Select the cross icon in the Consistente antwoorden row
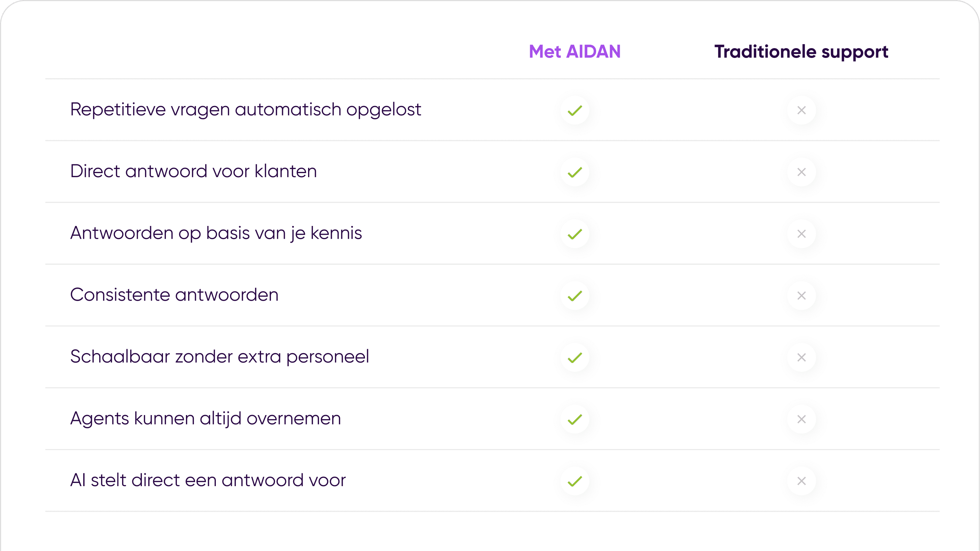This screenshot has height=551, width=980. (802, 296)
